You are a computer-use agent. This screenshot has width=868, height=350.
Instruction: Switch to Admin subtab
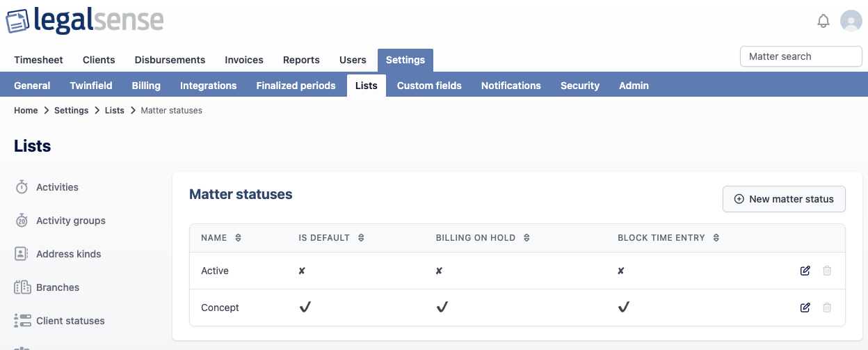(634, 86)
